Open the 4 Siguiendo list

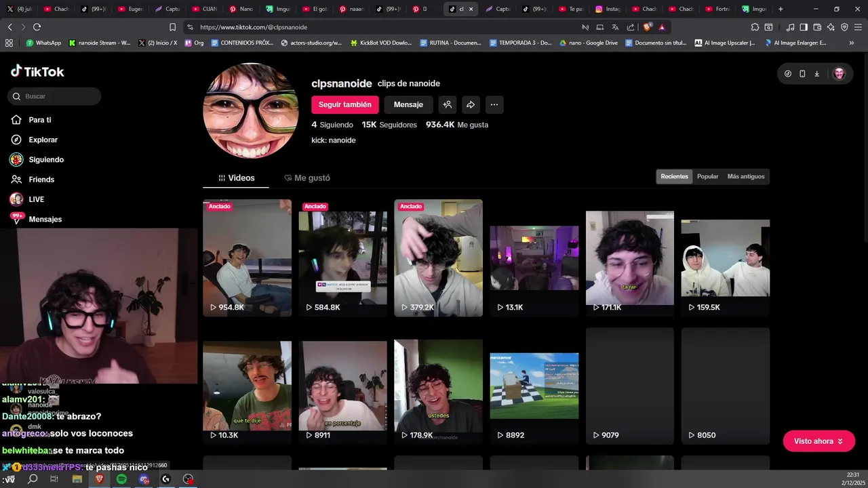click(332, 125)
